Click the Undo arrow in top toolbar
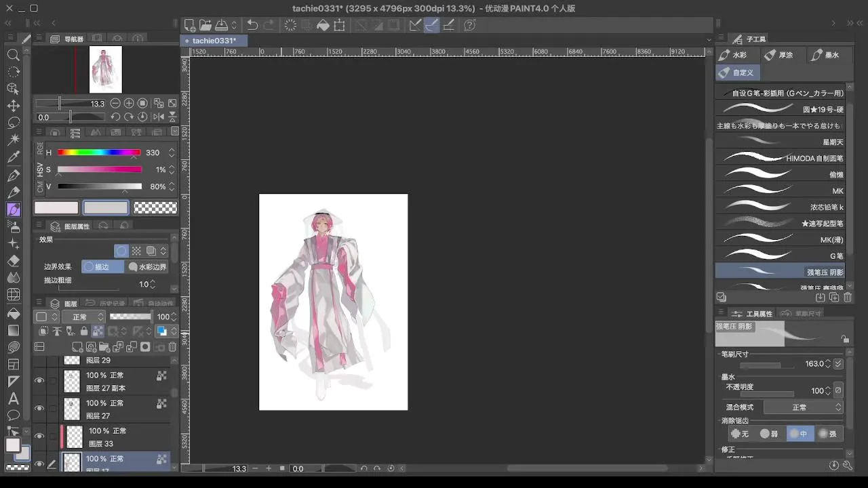 coord(252,25)
